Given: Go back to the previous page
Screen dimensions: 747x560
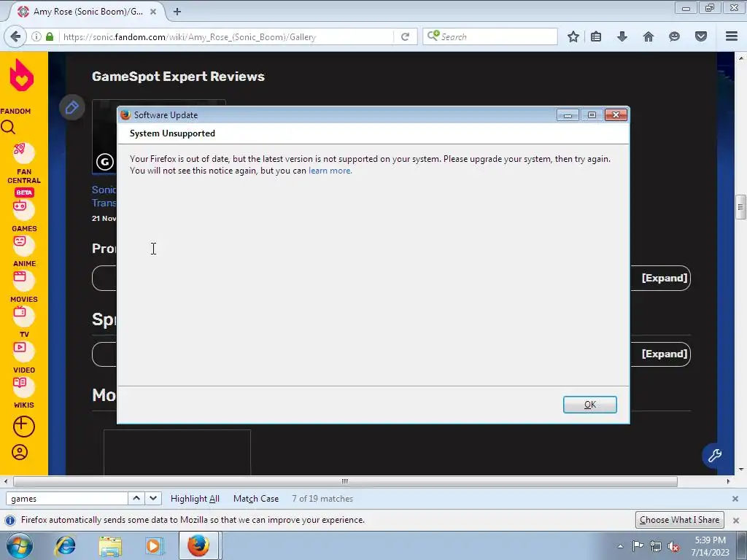Looking at the screenshot, I should (15, 36).
